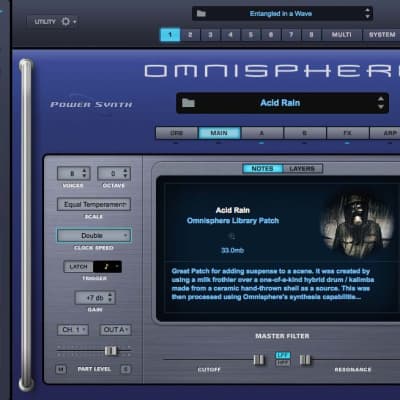
Task: Open the CH 1 MIDI channel dropdown
Action: [73, 330]
